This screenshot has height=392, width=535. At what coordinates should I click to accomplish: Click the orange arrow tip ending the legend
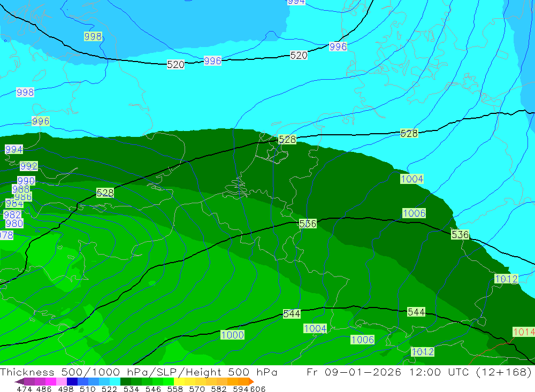click(x=251, y=381)
